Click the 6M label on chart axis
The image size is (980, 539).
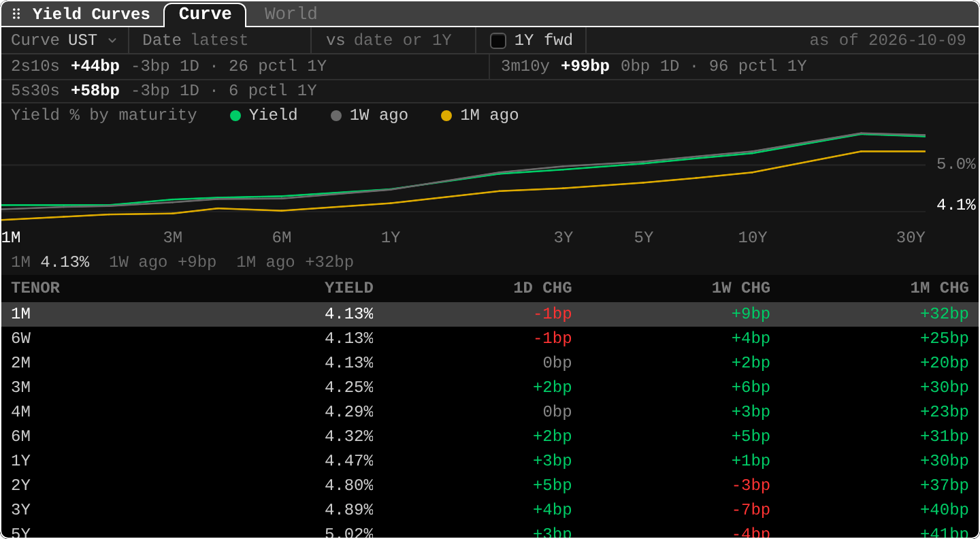coord(282,238)
